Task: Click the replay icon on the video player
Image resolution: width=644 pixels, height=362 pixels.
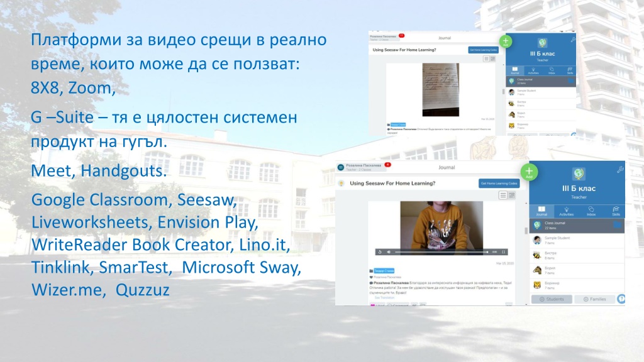Action: pos(380,252)
